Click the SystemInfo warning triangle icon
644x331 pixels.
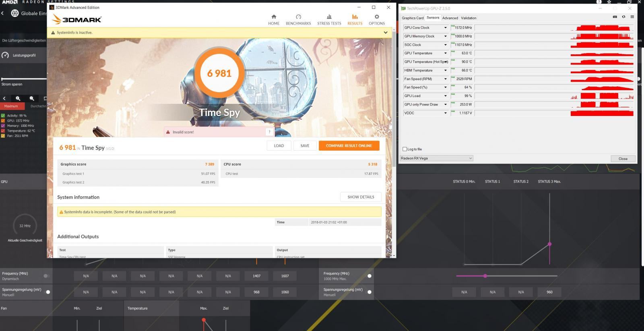53,33
